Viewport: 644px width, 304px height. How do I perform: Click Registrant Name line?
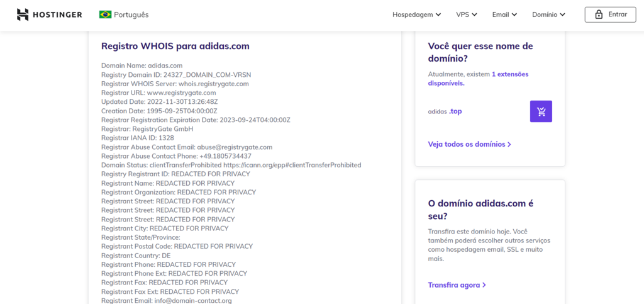(x=168, y=183)
